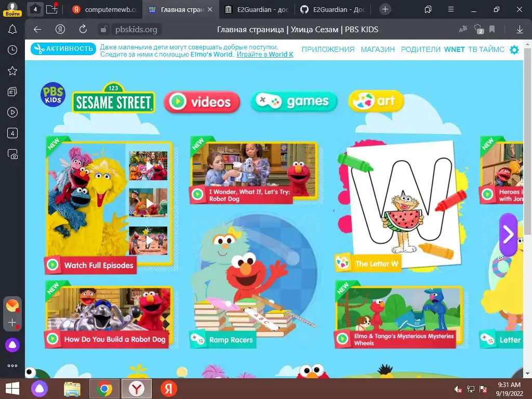Open Yandex Я icon on taskbar
Viewport: 532px width, 399px height.
coord(169,389)
